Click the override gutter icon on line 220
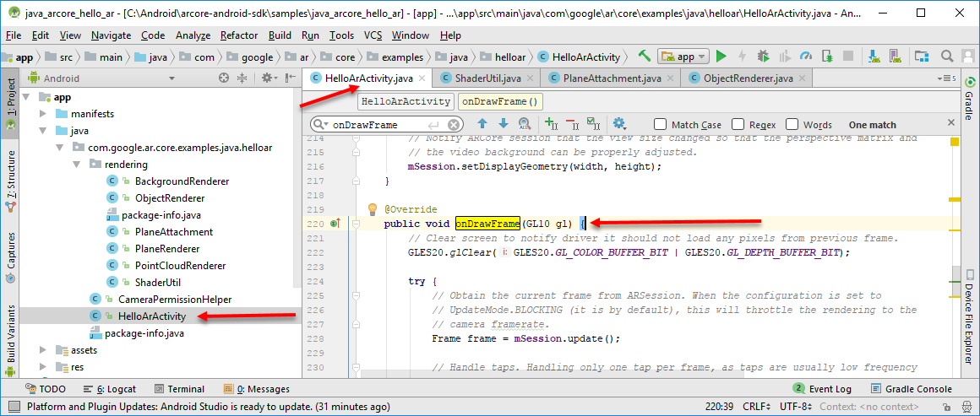This screenshot has height=416, width=980. (335, 224)
